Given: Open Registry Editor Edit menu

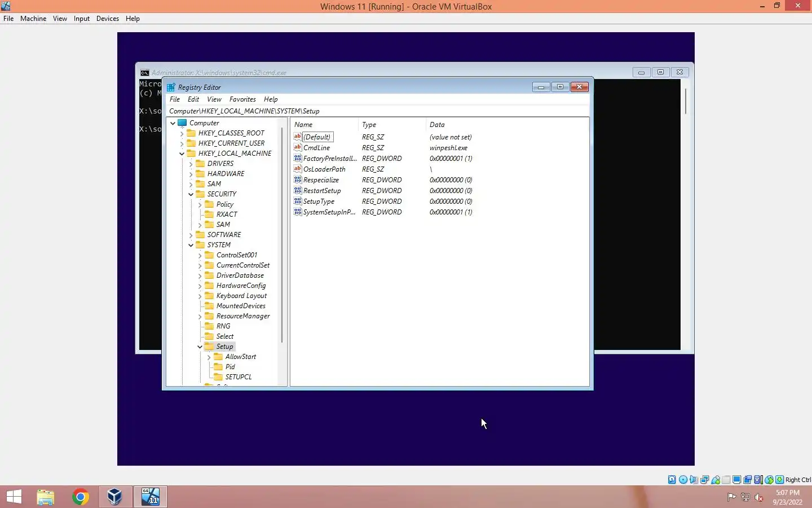Looking at the screenshot, I should click(x=193, y=99).
